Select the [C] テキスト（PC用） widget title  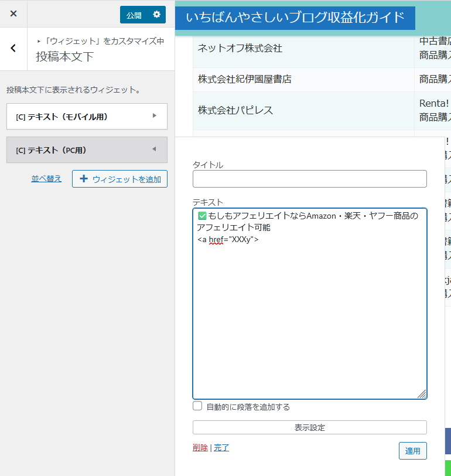[51, 150]
